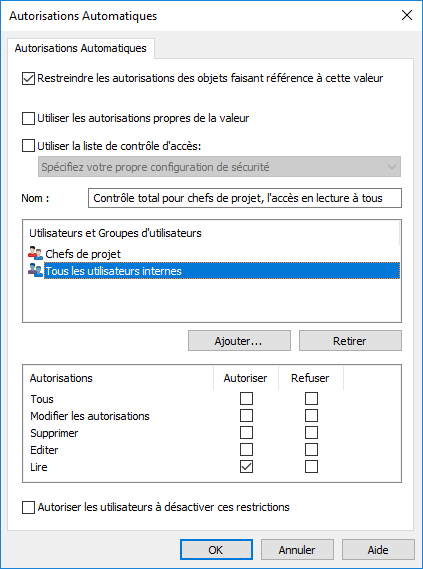The height and width of the screenshot is (569, 423).
Task: Click the Nom text field
Action: (x=245, y=198)
